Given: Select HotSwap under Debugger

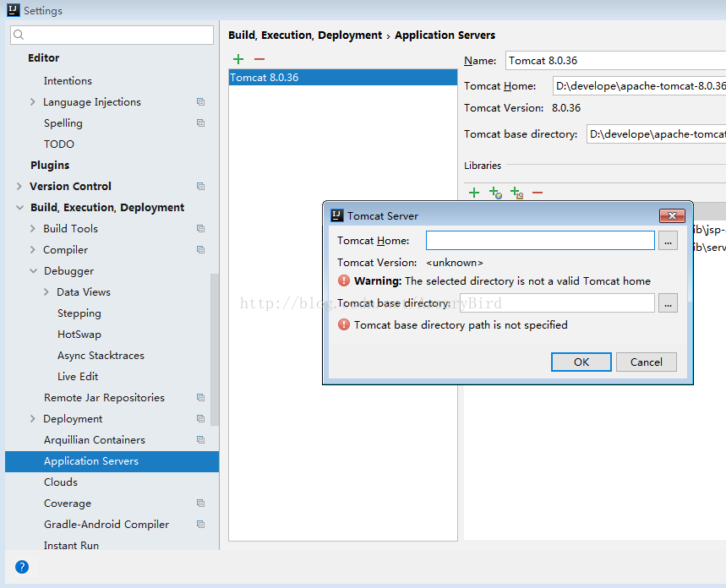Looking at the screenshot, I should click(x=79, y=335).
